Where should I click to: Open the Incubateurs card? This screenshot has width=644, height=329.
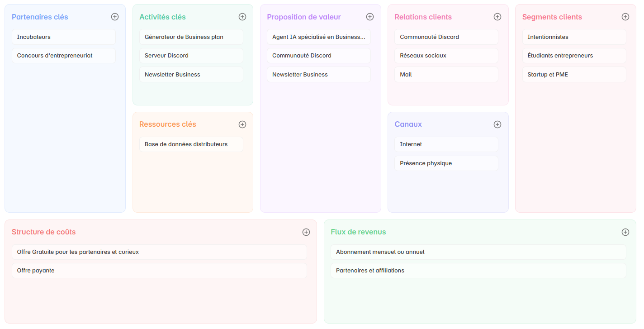tap(64, 37)
